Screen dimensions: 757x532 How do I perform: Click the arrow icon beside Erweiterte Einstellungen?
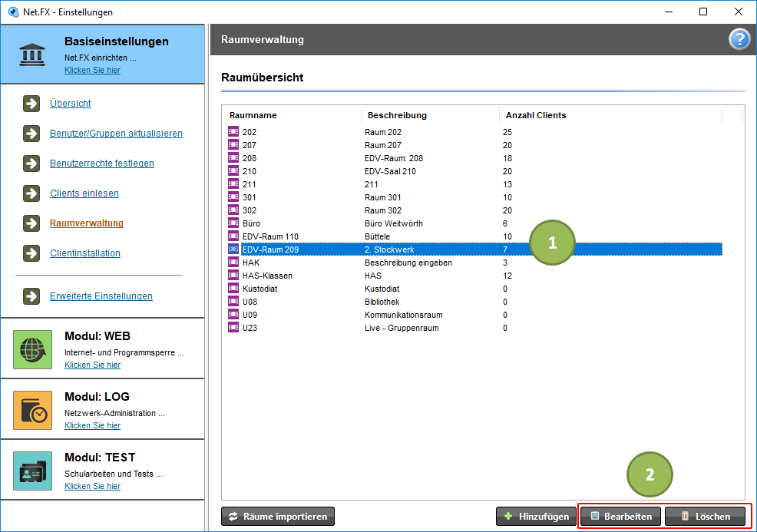coord(31,296)
